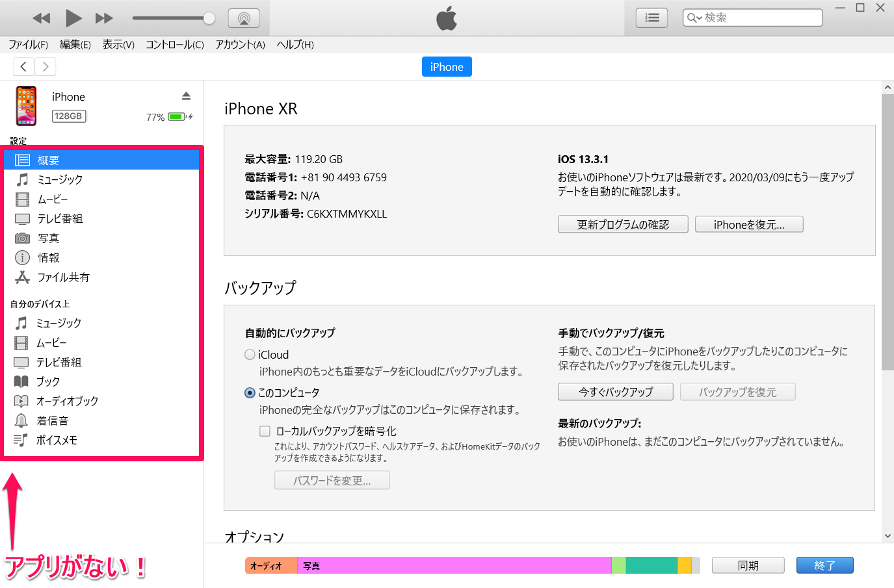Select ムービー under 設定

101,199
